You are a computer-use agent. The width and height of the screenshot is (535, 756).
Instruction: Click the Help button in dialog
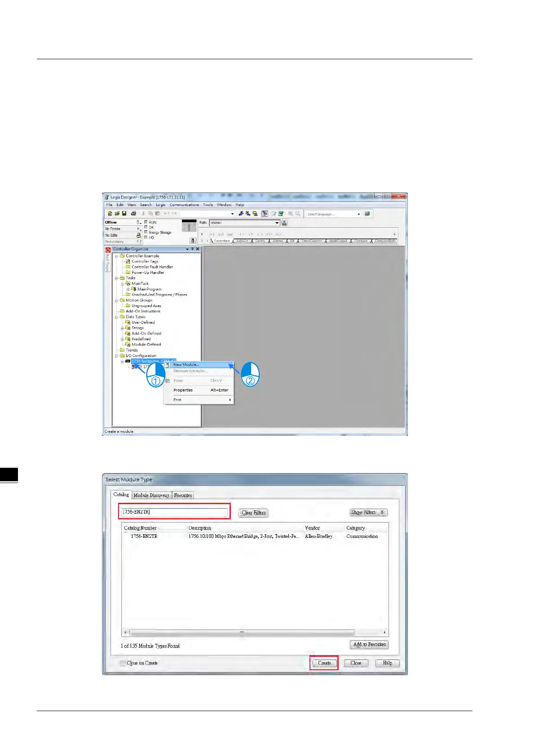click(x=387, y=663)
